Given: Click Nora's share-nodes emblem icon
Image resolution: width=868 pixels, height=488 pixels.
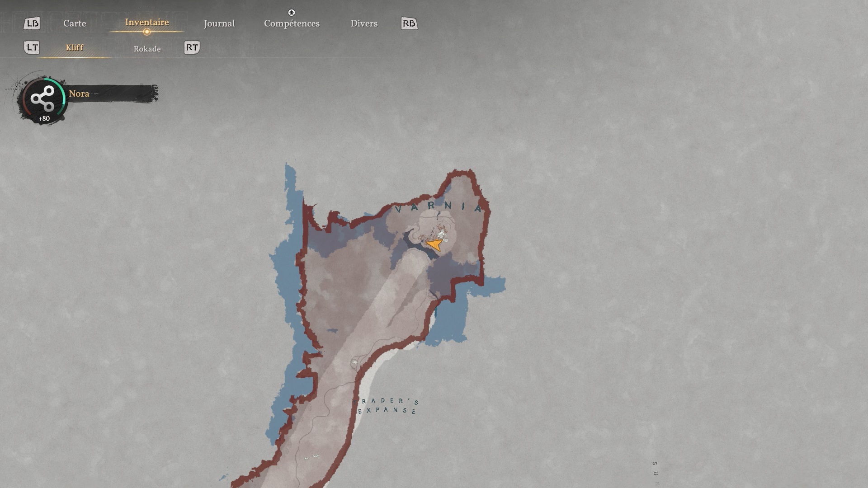Looking at the screenshot, I should (43, 99).
